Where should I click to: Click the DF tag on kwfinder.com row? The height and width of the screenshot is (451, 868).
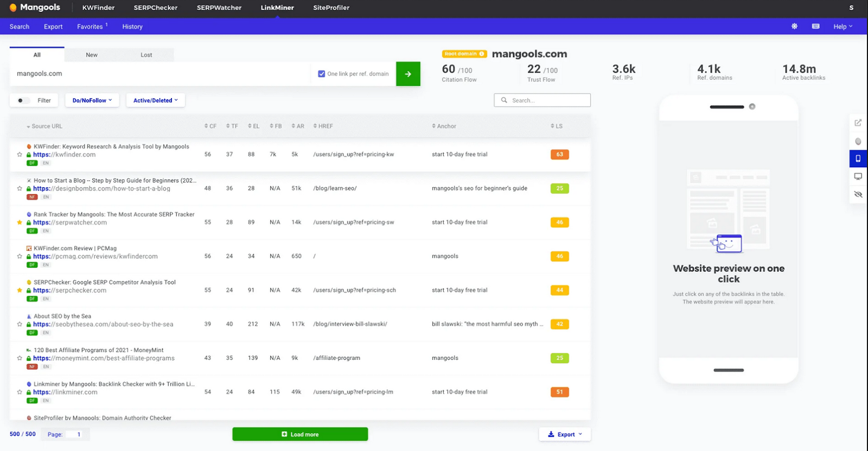32,163
